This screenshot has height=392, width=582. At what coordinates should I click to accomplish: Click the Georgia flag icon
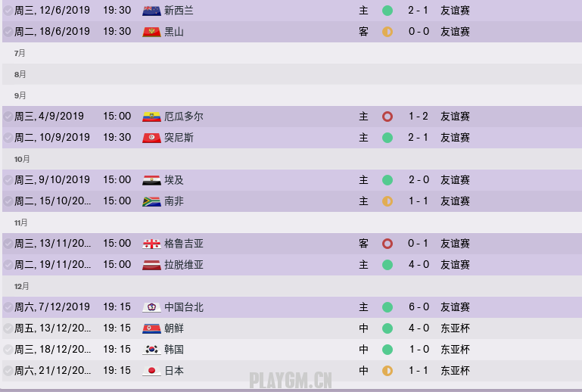151,244
